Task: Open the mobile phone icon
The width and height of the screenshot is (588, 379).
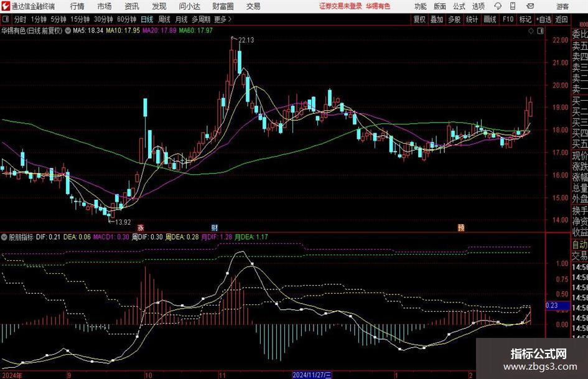Action: pyautogui.click(x=513, y=6)
